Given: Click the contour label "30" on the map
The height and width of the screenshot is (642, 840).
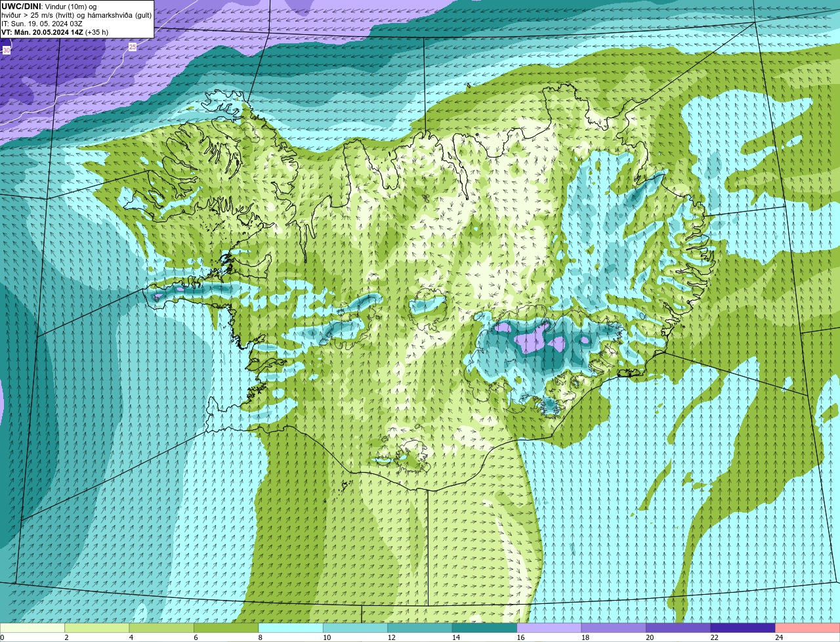Looking at the screenshot, I should point(7,50).
